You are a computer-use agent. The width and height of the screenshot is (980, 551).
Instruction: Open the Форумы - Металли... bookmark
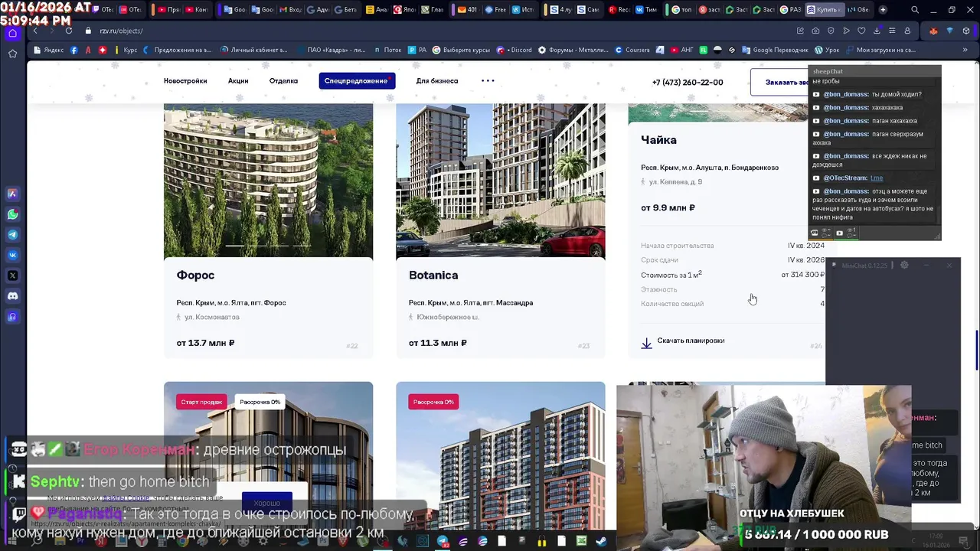[573, 50]
